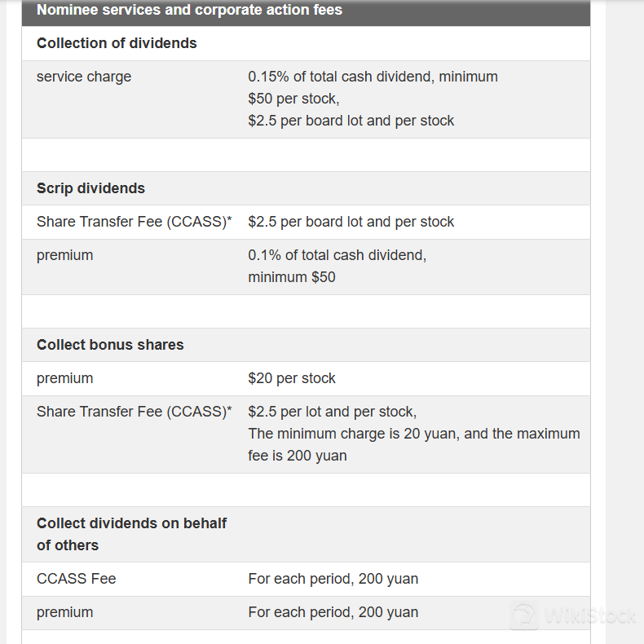Image resolution: width=644 pixels, height=644 pixels.
Task: Click "For each period, 200 yuan" in CCASS Fee row
Action: pyautogui.click(x=333, y=579)
